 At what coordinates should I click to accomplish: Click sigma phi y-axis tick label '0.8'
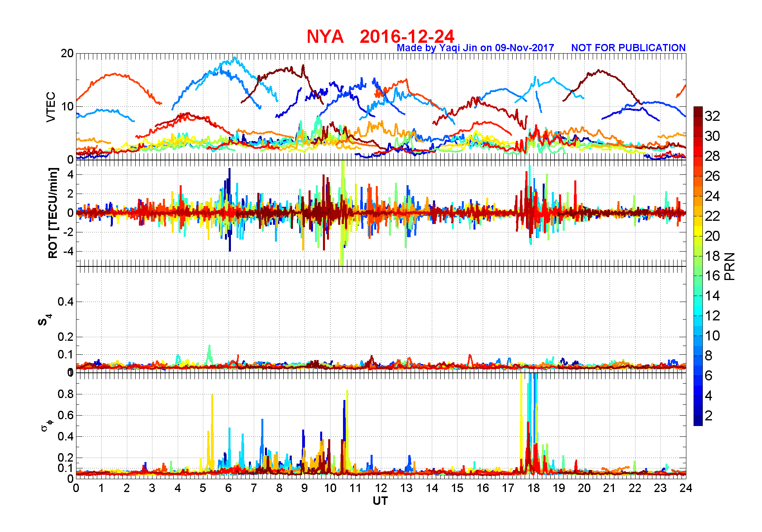click(x=66, y=394)
